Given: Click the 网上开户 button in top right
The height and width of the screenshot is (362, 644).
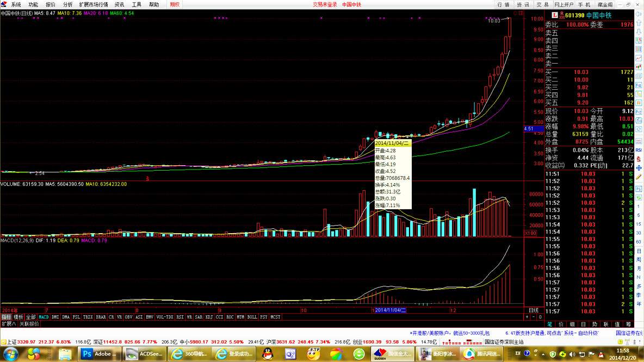Looking at the screenshot, I should point(563,4).
